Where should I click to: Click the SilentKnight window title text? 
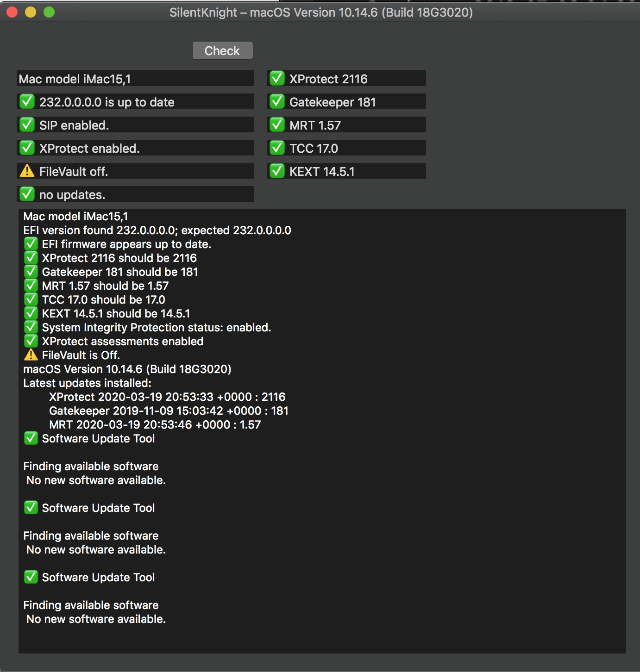coord(321,12)
